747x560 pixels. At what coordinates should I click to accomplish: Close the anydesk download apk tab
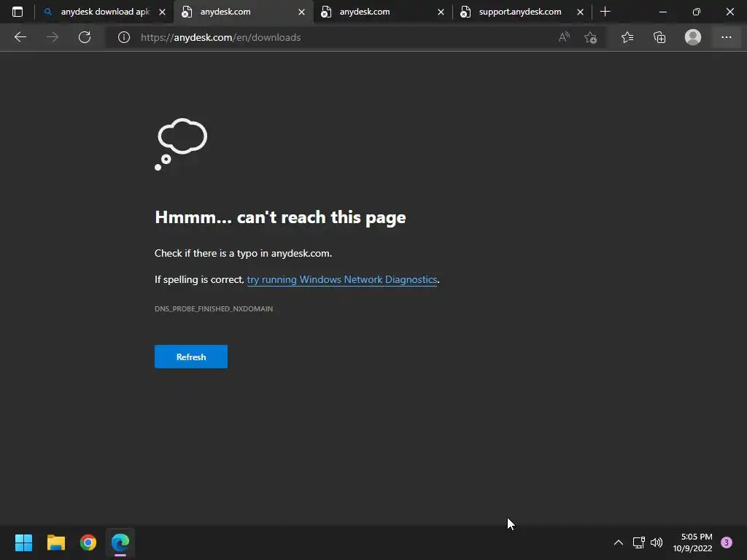(x=163, y=12)
